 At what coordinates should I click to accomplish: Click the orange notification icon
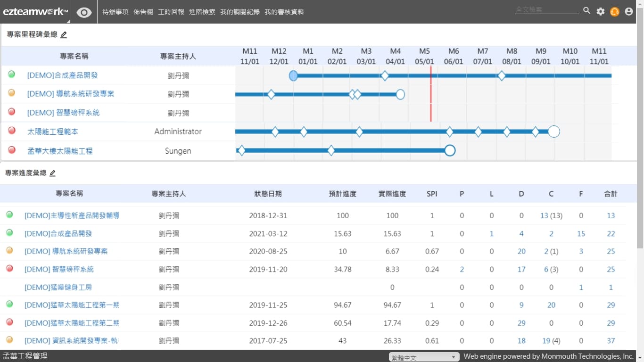(x=614, y=12)
